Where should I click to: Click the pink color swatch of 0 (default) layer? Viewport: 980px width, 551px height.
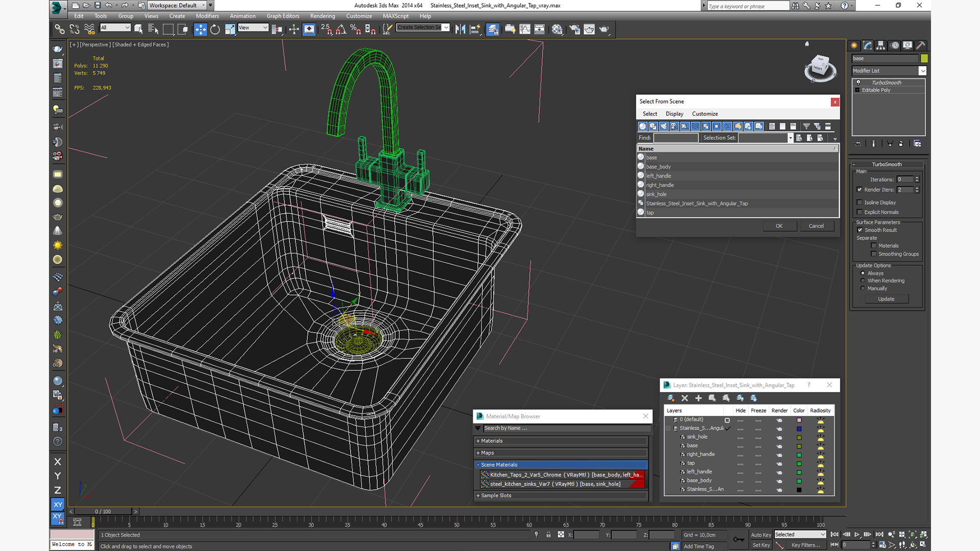coord(799,420)
